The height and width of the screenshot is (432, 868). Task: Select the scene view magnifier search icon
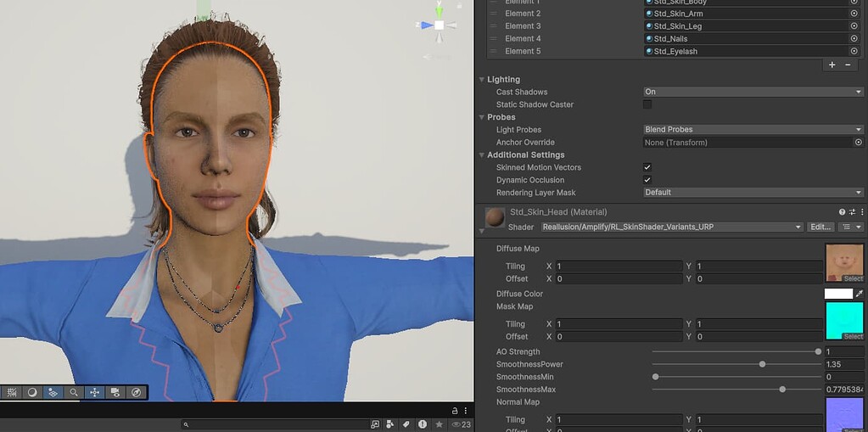74,392
